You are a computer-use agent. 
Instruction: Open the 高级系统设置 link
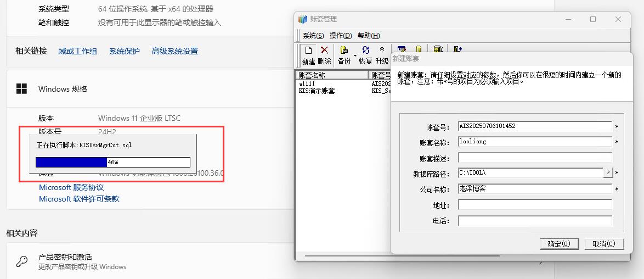(x=175, y=51)
